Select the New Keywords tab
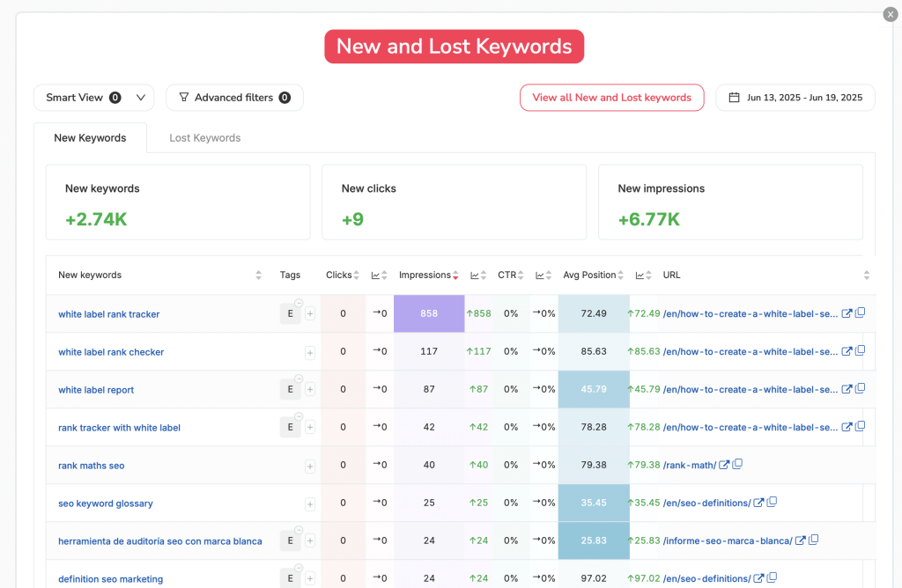The height and width of the screenshot is (588, 902). pos(90,137)
